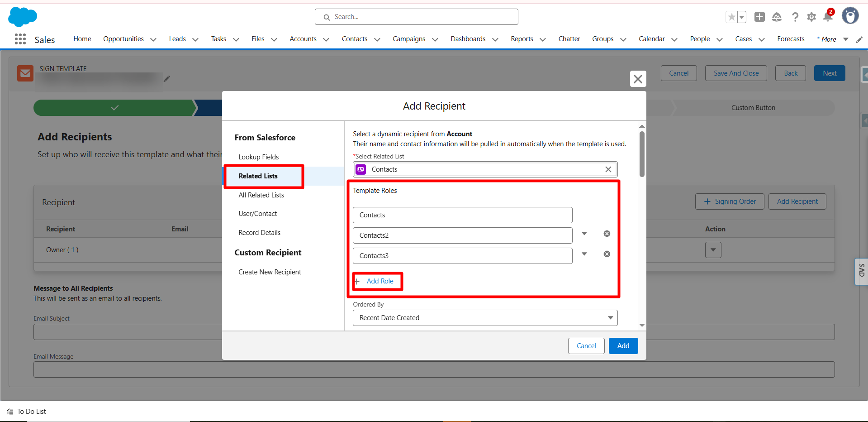This screenshot has width=868, height=422.
Task: Click the Help question mark icon
Action: (x=795, y=17)
